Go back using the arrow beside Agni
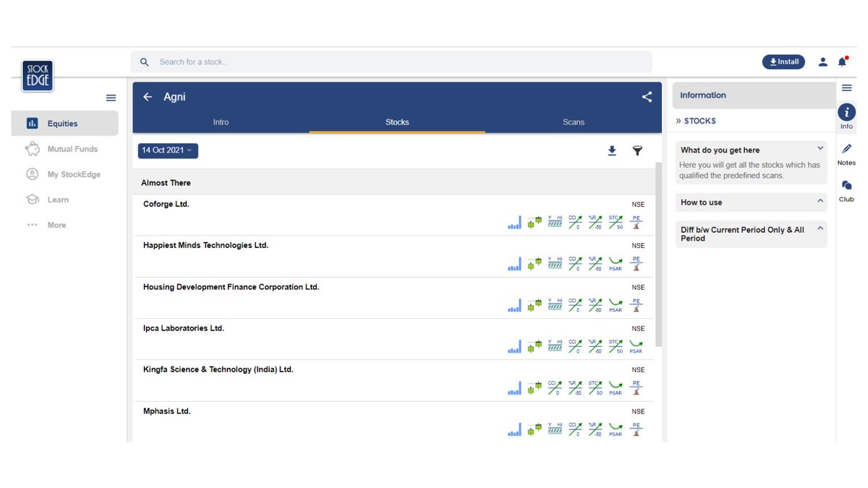Image resolution: width=868 pixels, height=488 pixels. click(x=148, y=97)
